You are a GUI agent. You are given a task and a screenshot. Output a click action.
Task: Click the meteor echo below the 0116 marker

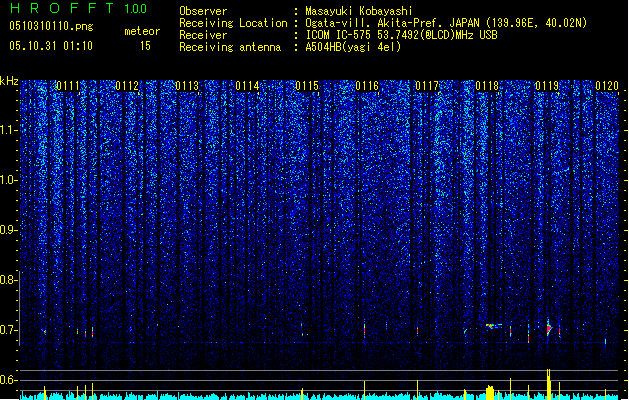(364, 329)
